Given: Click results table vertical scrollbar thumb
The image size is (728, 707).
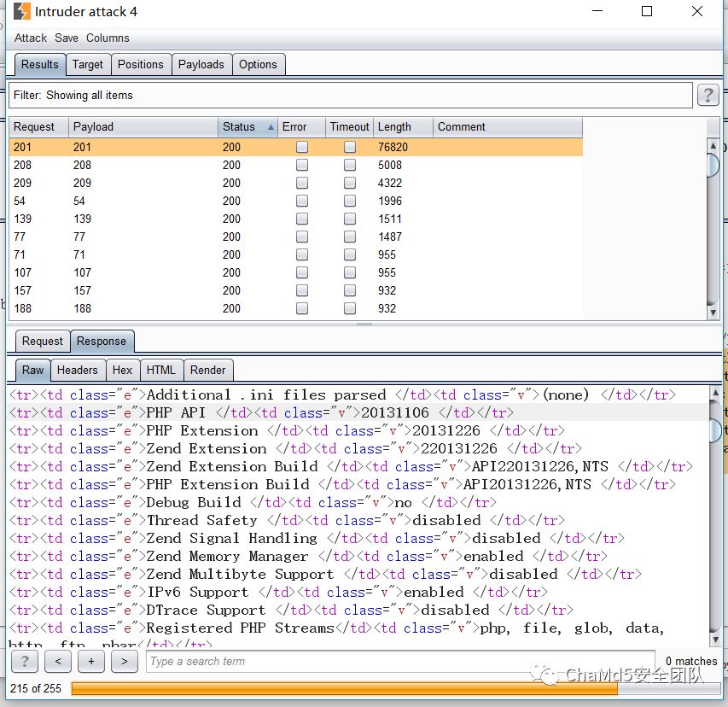Looking at the screenshot, I should (x=713, y=165).
